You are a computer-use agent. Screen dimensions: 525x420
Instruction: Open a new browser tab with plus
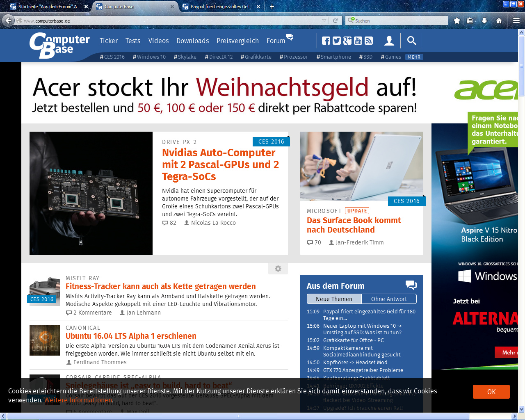272,6
